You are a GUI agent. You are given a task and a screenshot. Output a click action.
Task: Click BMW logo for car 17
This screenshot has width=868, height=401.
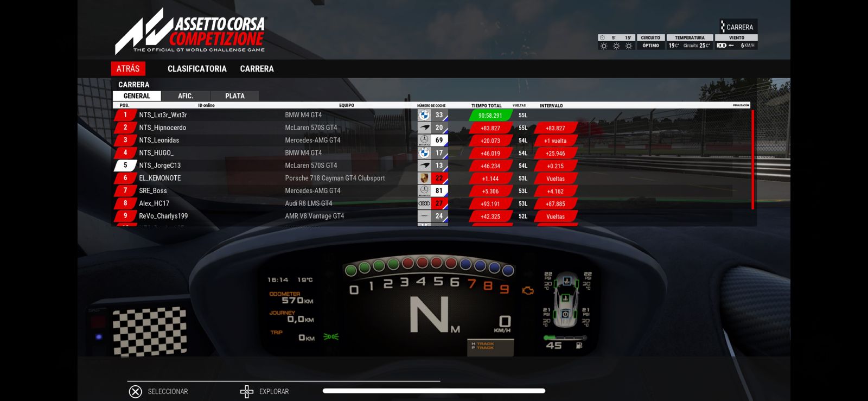(x=424, y=153)
